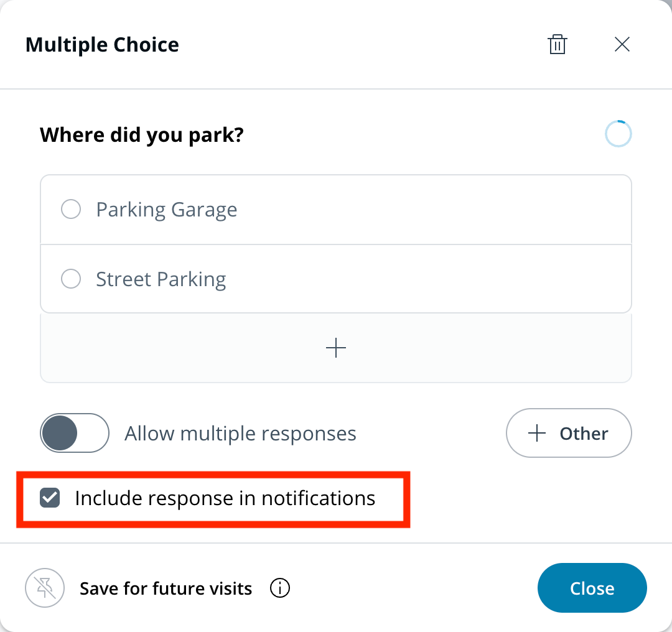This screenshot has width=672, height=632.
Task: Click the Other button label
Action: [x=584, y=434]
